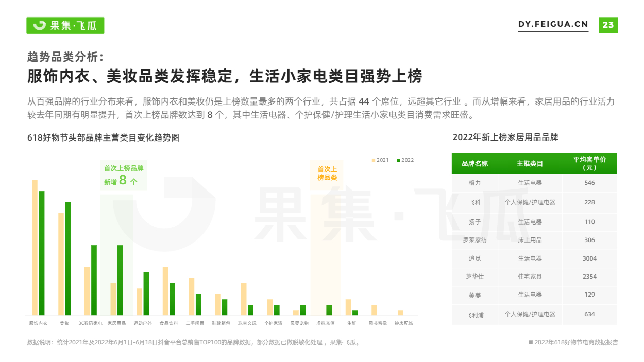Click the price value 306
This screenshot has width=644, height=362.
tap(589, 240)
